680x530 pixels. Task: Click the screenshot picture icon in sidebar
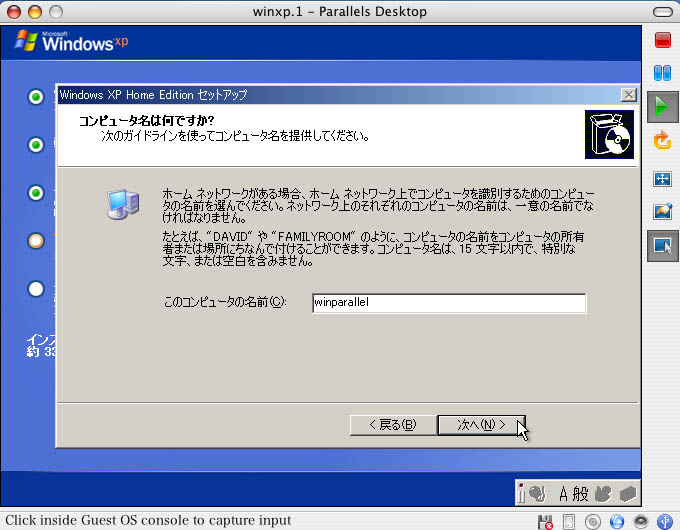661,212
